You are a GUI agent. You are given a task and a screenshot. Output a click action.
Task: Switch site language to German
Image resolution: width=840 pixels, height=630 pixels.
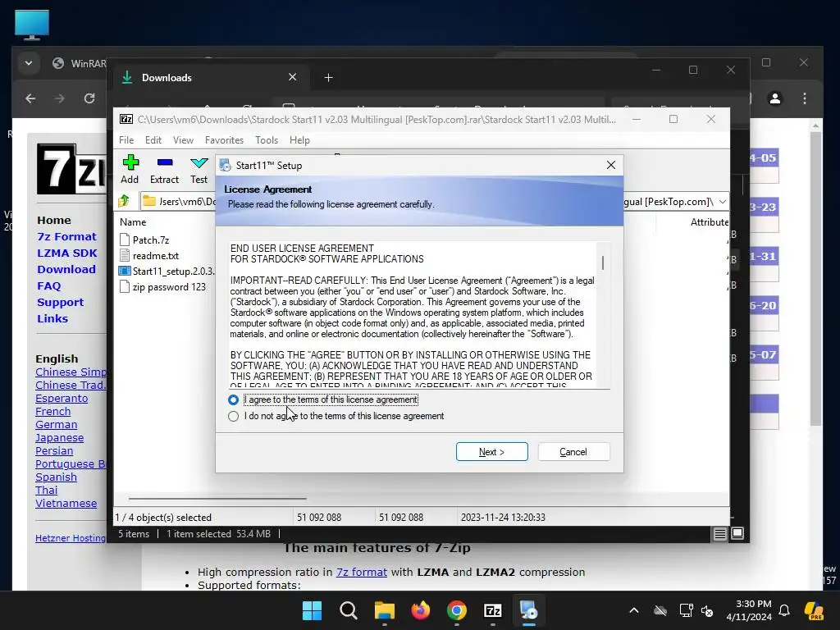tap(57, 425)
